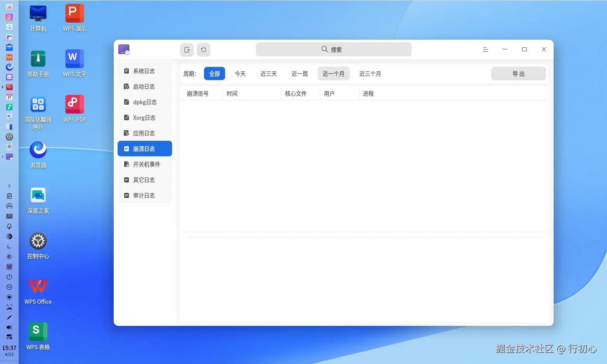Select the WPS 表格 desktop icon
Image resolution: width=607 pixels, height=364 pixels.
click(38, 337)
